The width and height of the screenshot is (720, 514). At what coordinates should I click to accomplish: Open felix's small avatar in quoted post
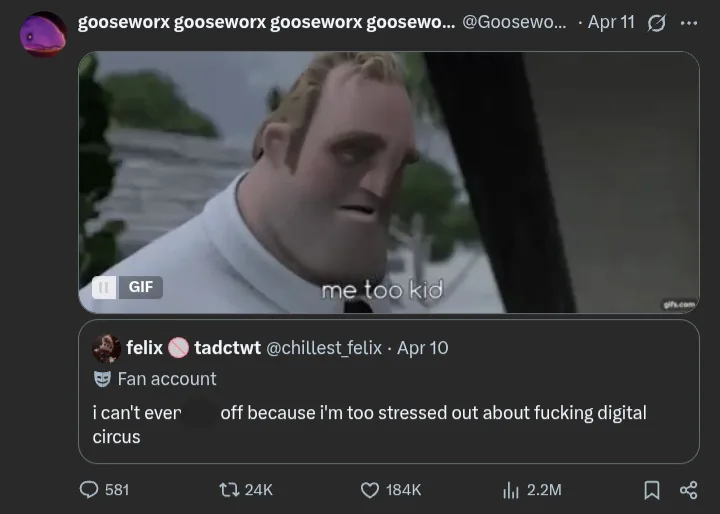click(x=107, y=348)
